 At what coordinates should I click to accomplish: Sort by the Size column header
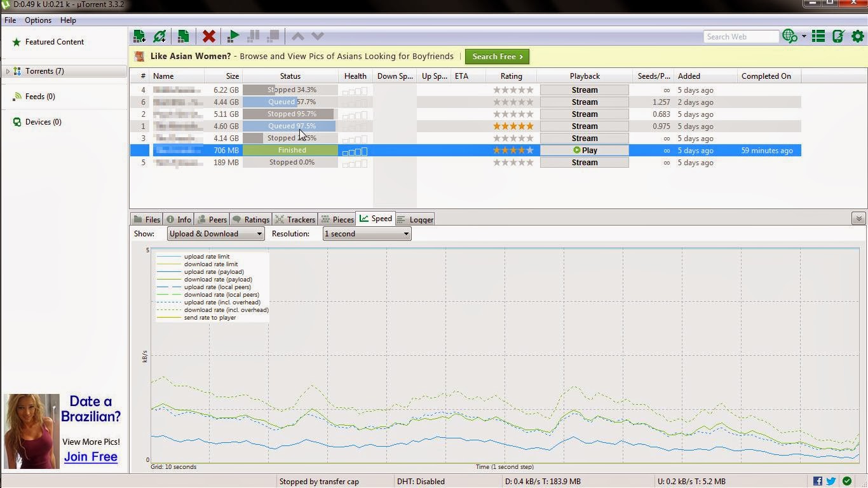coord(223,76)
